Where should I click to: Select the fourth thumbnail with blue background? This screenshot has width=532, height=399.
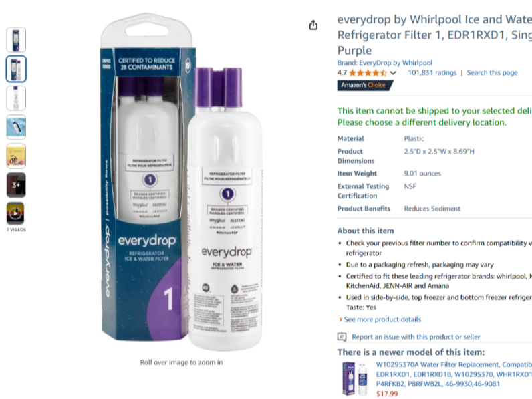pyautogui.click(x=16, y=127)
